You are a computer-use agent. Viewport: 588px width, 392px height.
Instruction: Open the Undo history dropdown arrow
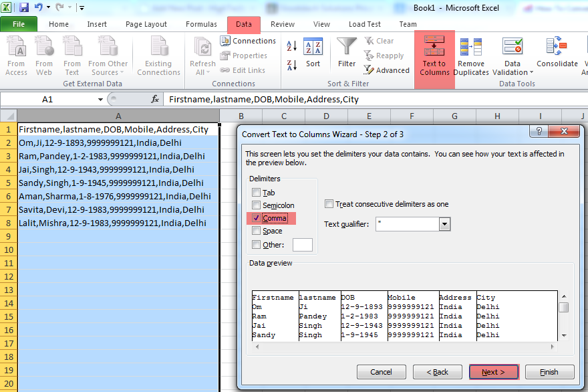coord(48,7)
